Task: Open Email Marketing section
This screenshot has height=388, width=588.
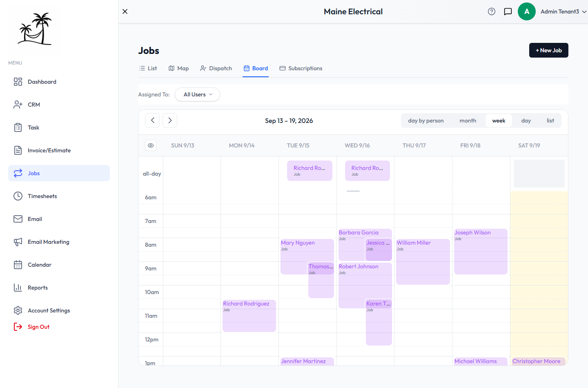Action: pyautogui.click(x=59, y=242)
